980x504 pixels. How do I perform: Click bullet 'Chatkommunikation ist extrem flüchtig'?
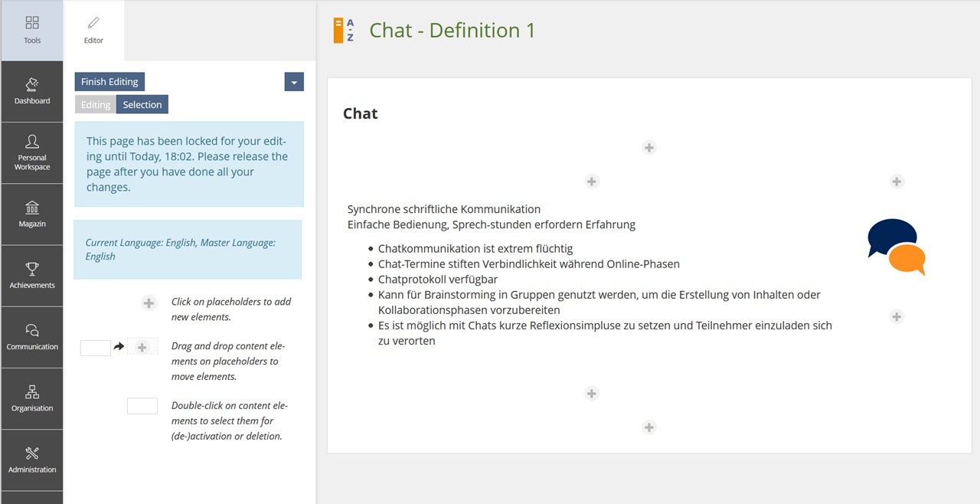(x=475, y=249)
